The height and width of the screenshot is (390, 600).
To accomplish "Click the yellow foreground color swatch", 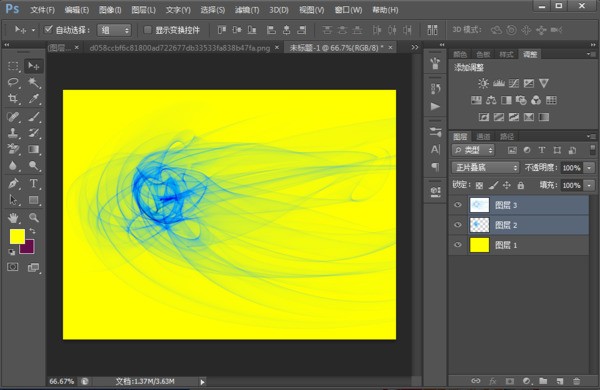I will click(x=17, y=237).
